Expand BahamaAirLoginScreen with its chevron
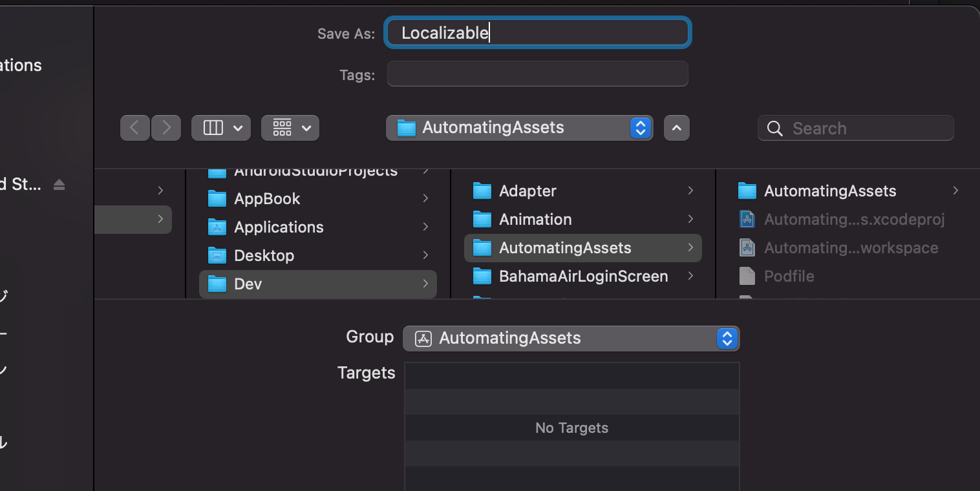Viewport: 980px width, 491px height. click(690, 276)
